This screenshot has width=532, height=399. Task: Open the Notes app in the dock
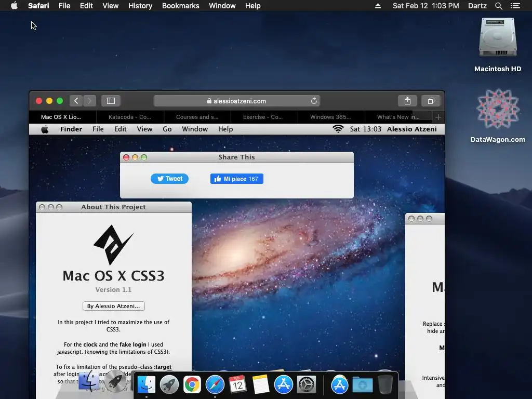coord(261,385)
